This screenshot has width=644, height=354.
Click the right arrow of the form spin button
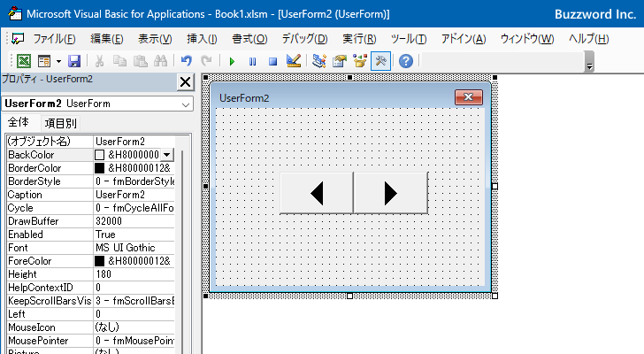(x=391, y=193)
